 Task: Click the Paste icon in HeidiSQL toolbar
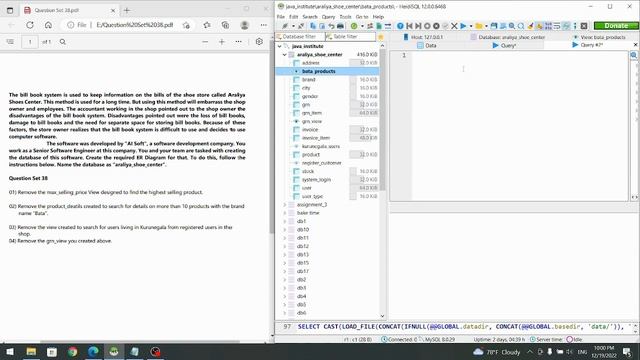pyautogui.click(x=322, y=26)
